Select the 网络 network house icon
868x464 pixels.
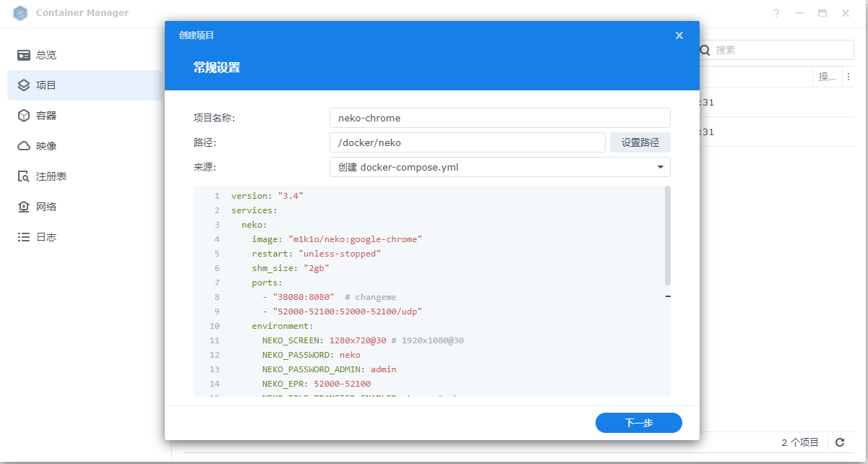tap(24, 207)
